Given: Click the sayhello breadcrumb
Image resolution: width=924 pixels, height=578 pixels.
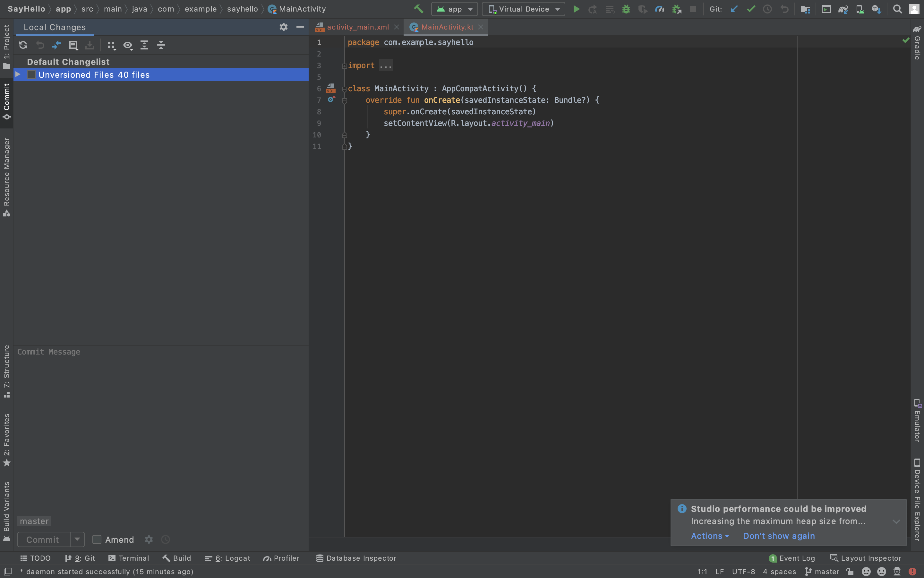Looking at the screenshot, I should [243, 9].
